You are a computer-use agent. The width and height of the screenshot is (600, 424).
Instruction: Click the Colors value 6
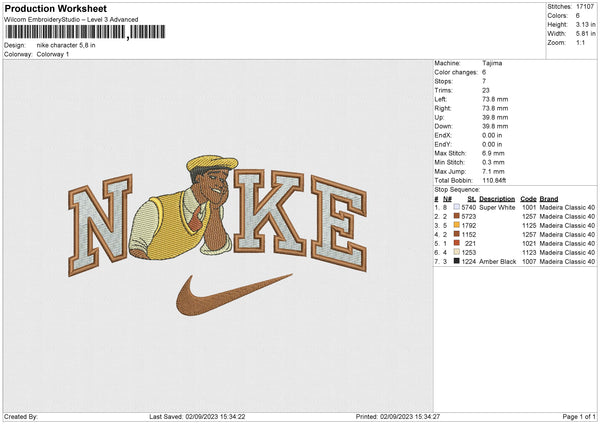pyautogui.click(x=578, y=16)
